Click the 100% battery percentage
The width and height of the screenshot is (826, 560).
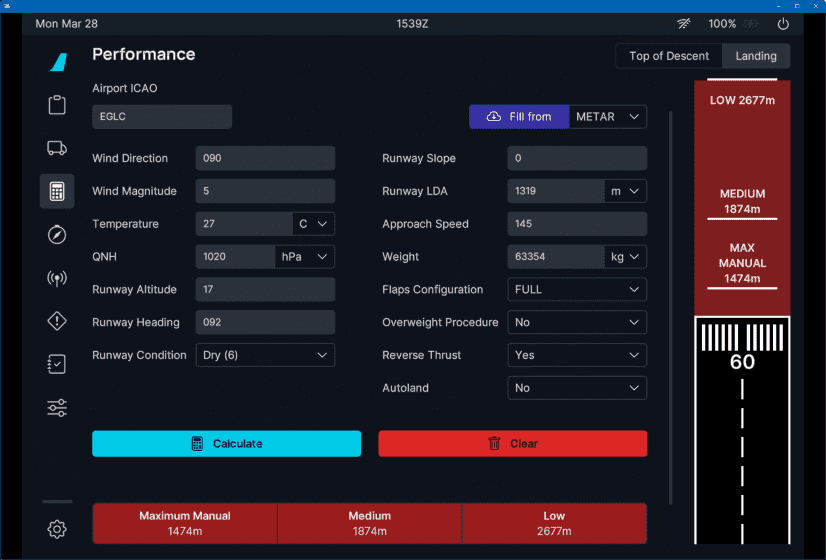point(722,24)
